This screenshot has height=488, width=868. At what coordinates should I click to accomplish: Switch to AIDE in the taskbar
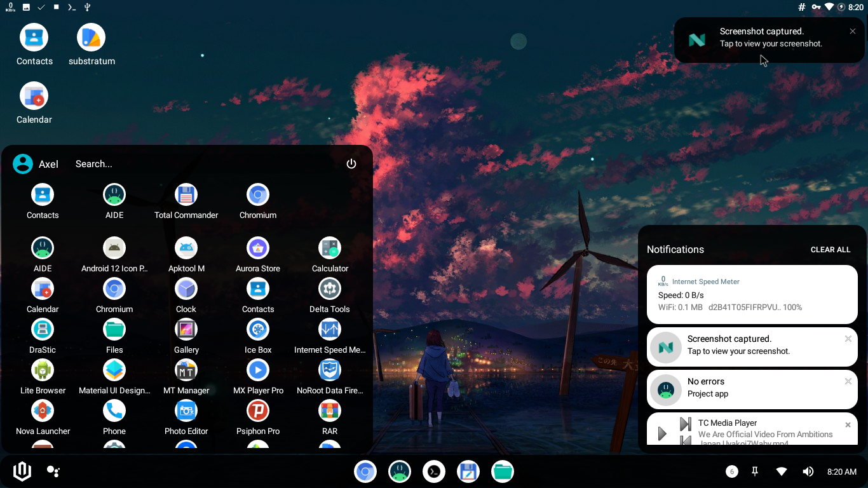click(x=400, y=471)
